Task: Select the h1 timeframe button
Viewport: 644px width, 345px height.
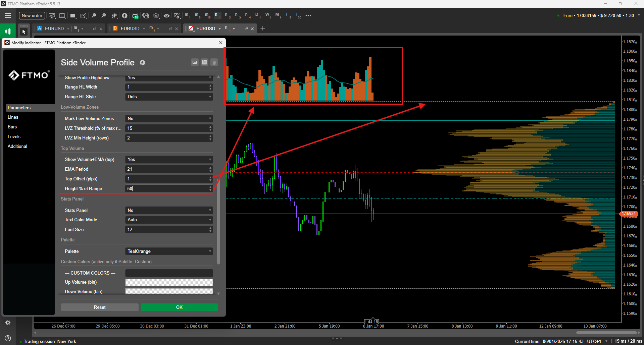Action: point(217,15)
